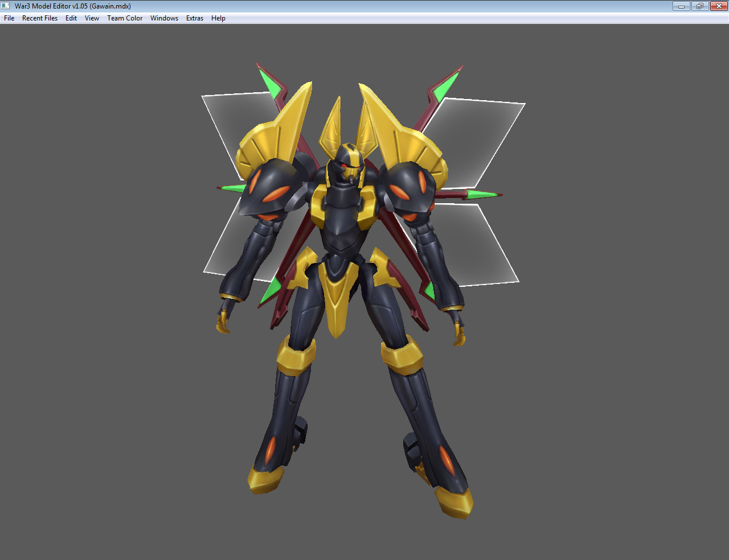
Task: Close the War3 Model Editor window
Action: 719,6
